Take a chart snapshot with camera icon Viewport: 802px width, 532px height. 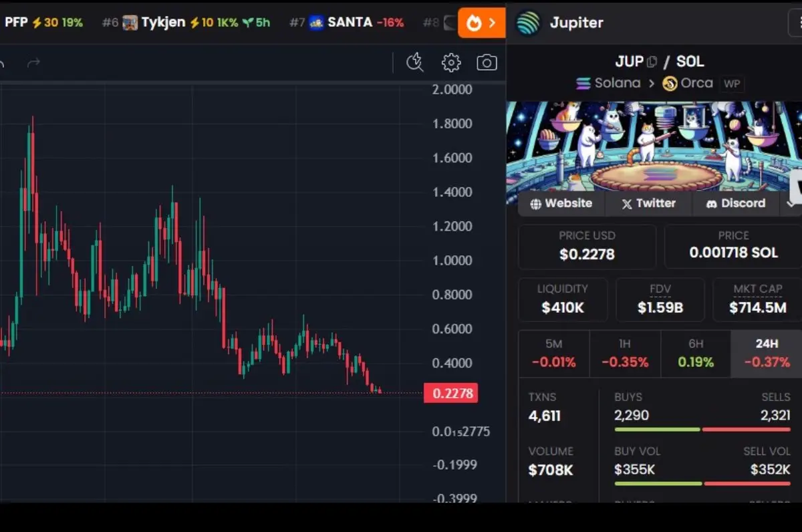point(487,63)
